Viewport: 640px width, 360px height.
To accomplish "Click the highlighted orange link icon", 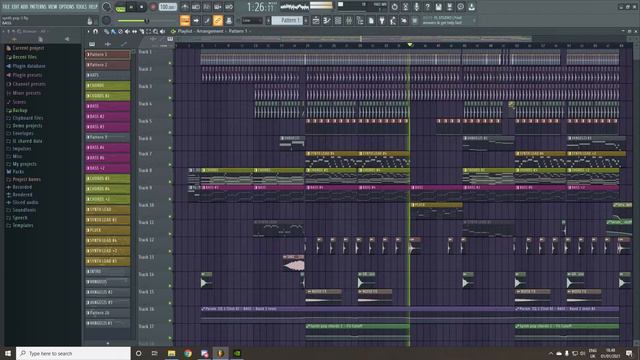I will [x=218, y=20].
